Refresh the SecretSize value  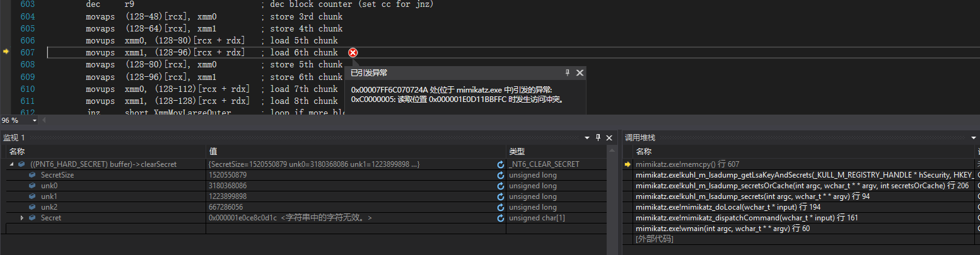(x=501, y=175)
